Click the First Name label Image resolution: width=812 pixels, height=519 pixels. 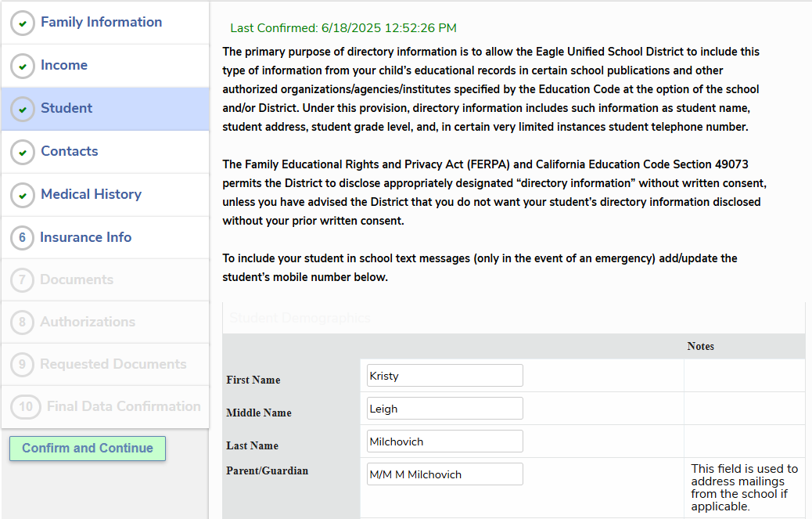[x=253, y=380]
